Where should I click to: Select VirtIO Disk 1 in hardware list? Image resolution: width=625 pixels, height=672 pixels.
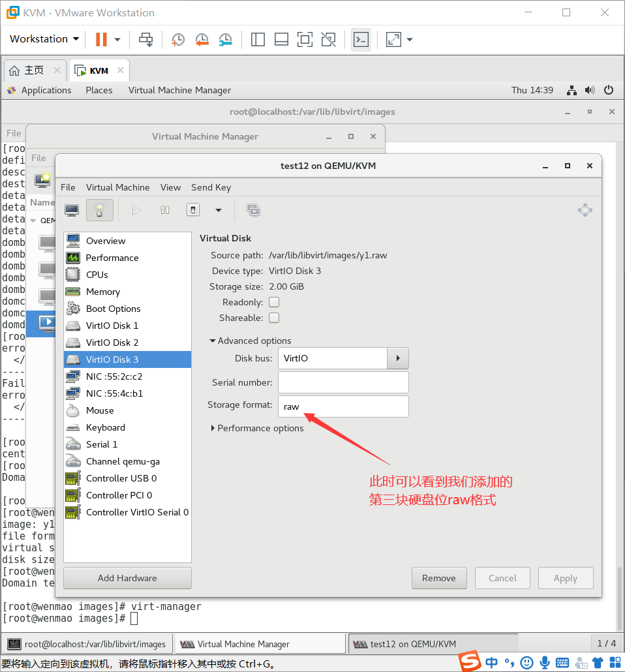coord(127,326)
